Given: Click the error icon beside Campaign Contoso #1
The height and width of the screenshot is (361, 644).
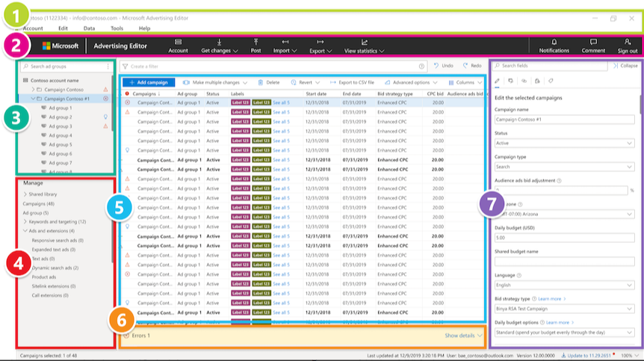Looking at the screenshot, I should [x=105, y=99].
